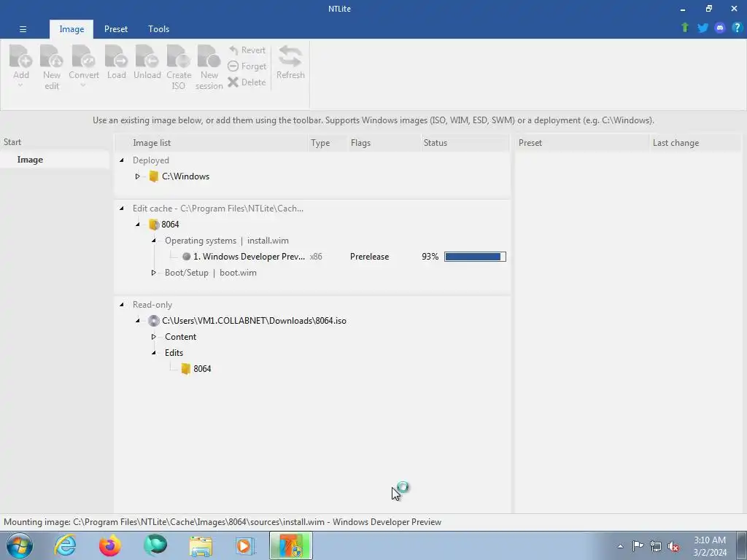Open the Help question mark icon
Viewport: 747px width, 560px height.
[737, 28]
